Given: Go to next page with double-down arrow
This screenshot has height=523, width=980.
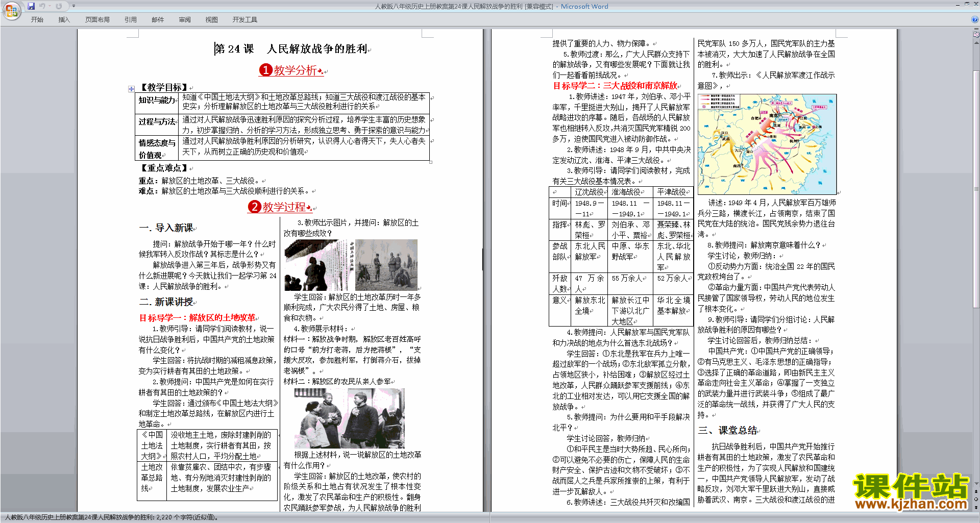Looking at the screenshot, I should click(x=976, y=507).
